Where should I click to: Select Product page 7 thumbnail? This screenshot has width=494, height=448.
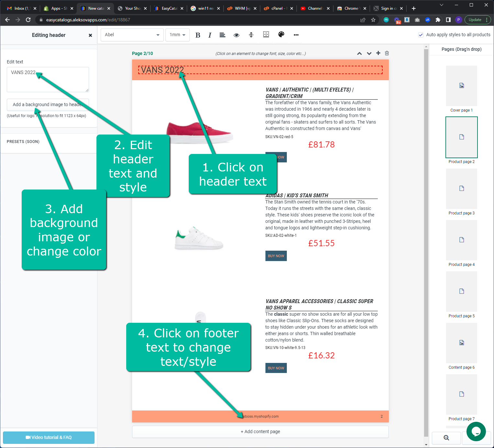(x=462, y=394)
